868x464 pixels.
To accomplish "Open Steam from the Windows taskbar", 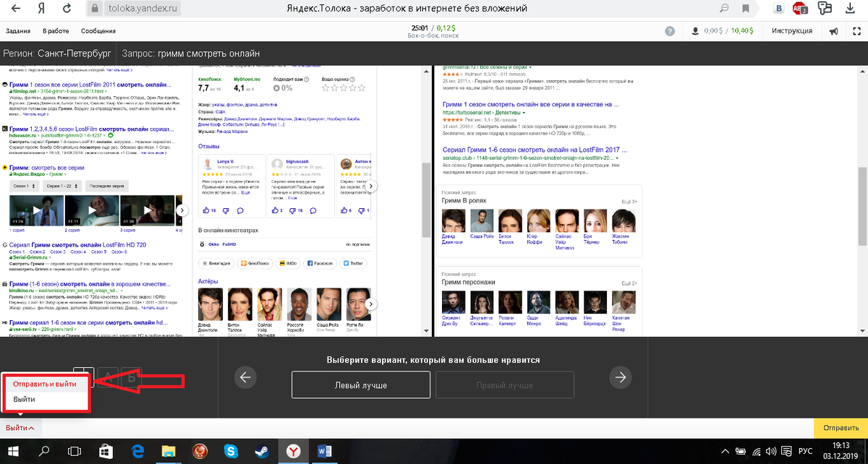I will pos(261,451).
